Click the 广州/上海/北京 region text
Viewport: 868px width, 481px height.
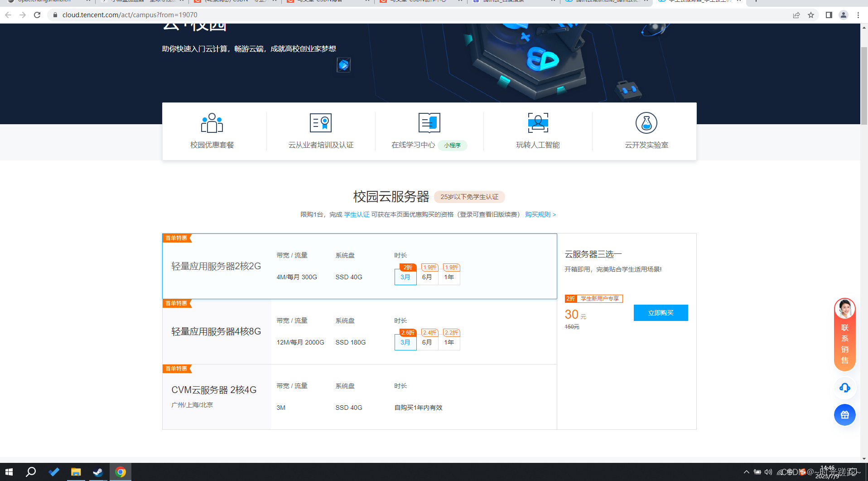pos(192,405)
